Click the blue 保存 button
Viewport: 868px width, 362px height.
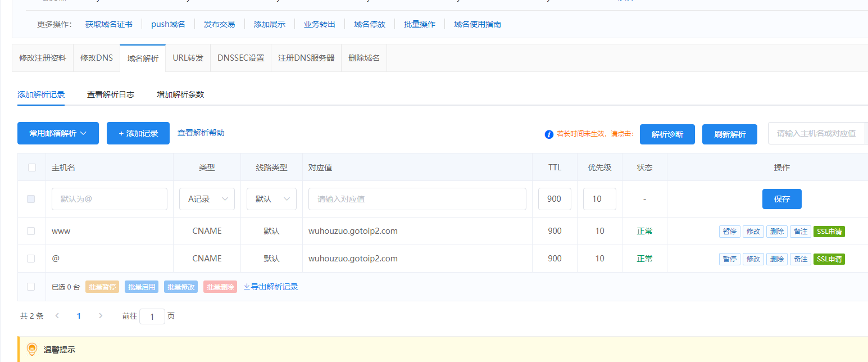[x=781, y=199]
